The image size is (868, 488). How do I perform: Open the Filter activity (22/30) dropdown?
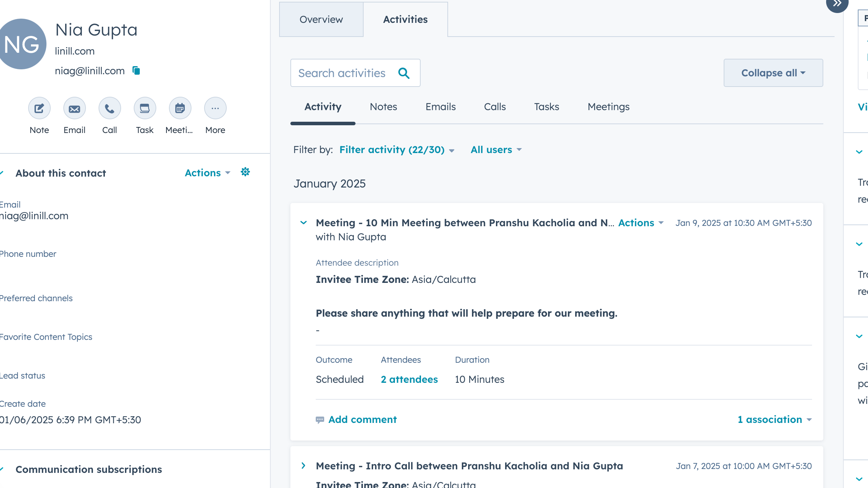[397, 150]
